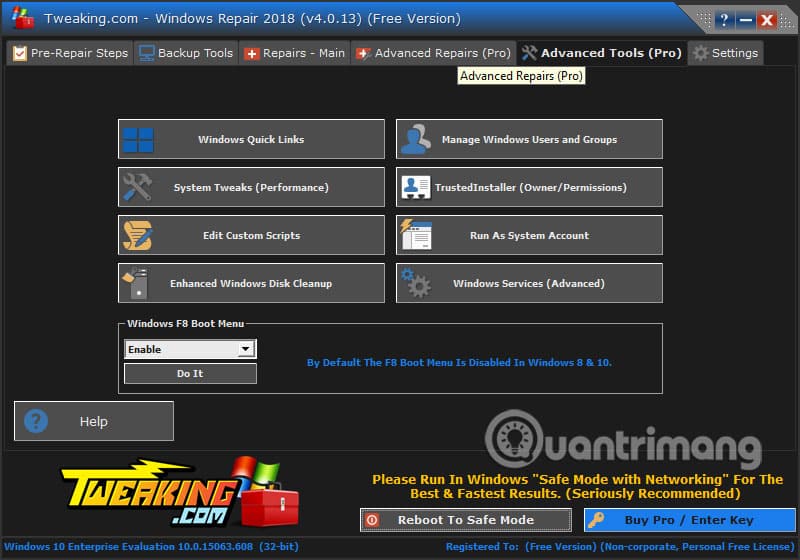Click the Help button label

coord(93,421)
